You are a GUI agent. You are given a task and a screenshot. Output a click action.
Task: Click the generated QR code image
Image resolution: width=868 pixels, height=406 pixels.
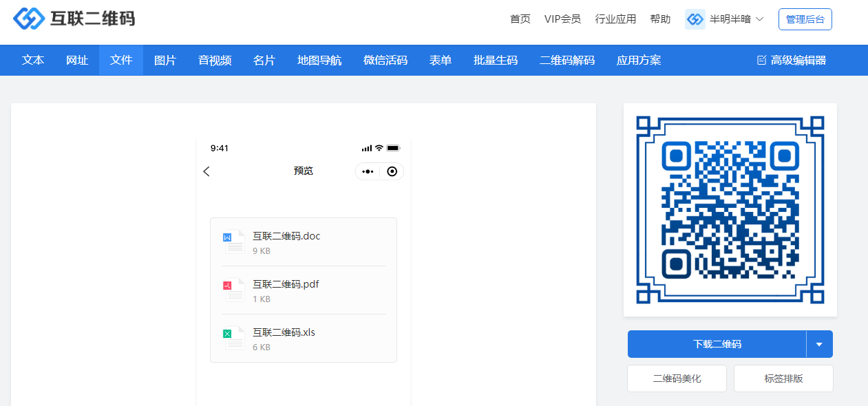(x=730, y=210)
